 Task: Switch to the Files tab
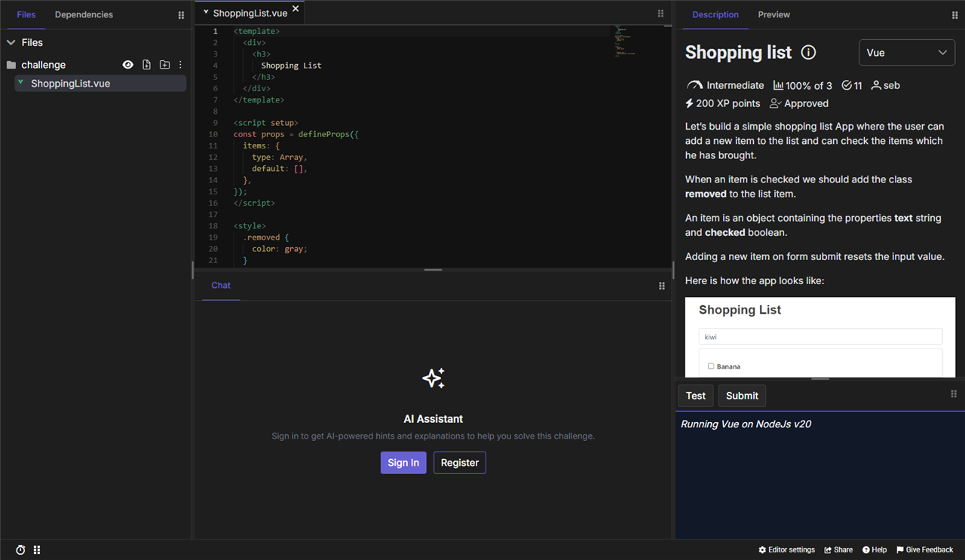(26, 14)
